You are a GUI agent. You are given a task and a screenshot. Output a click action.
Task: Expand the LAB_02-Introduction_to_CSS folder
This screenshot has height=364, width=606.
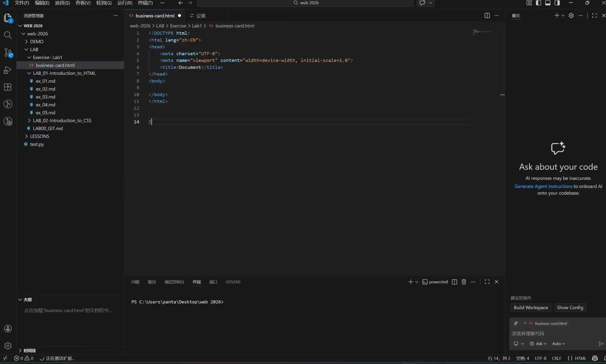click(x=62, y=121)
